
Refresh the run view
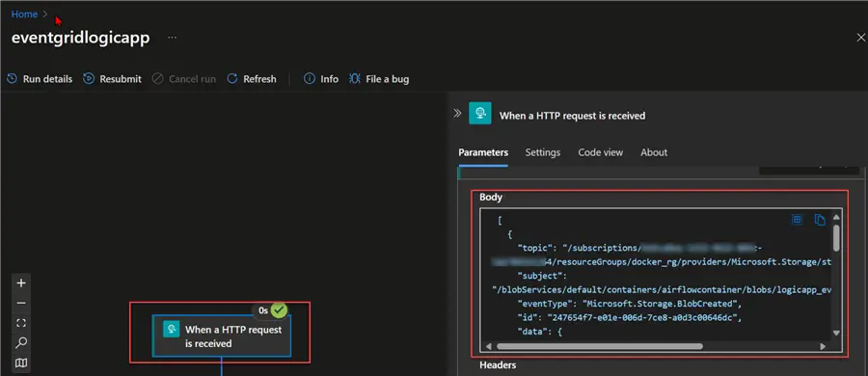[x=252, y=79]
